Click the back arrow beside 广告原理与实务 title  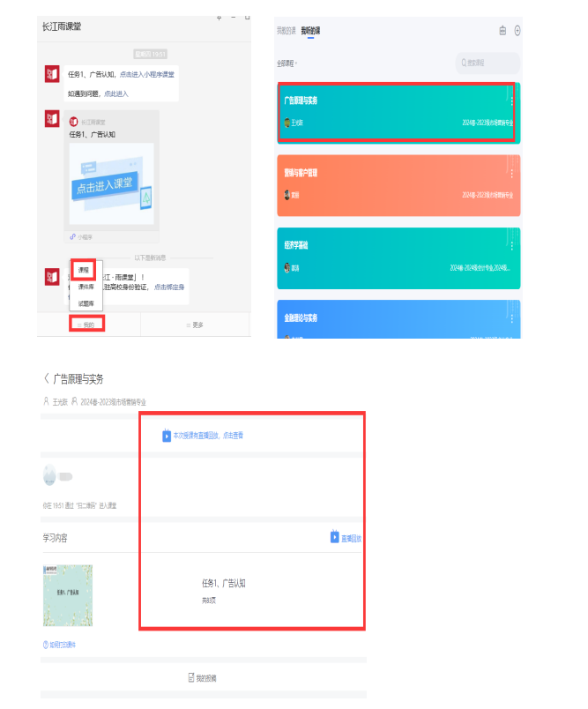coord(46,378)
